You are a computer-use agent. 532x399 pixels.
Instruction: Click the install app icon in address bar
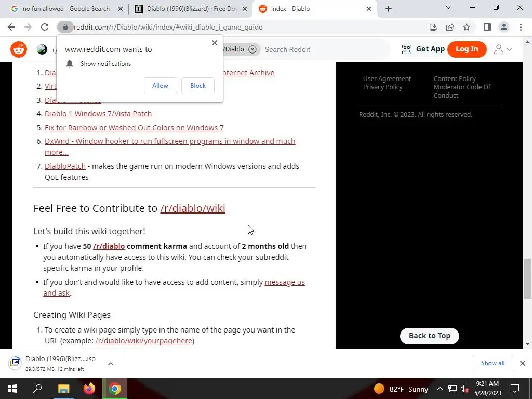[433, 27]
